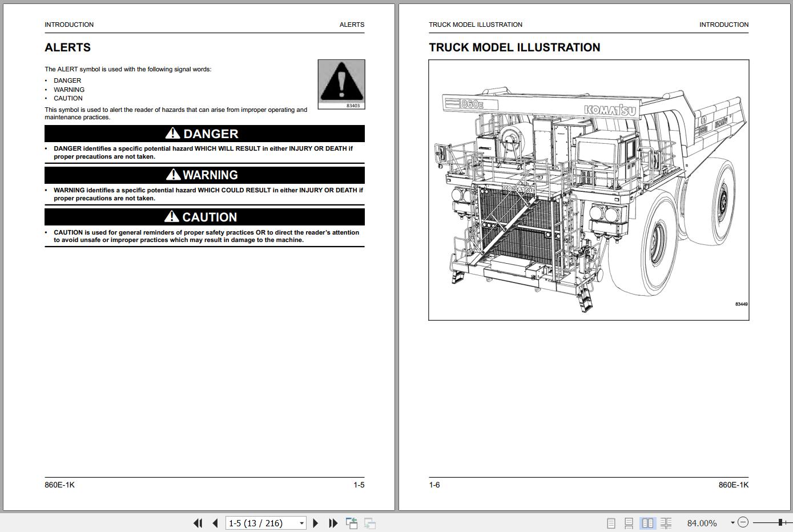This screenshot has width=793, height=532.
Task: Click the 'WARNING identifies a specific potential hazard' paragraph
Action: click(x=208, y=194)
